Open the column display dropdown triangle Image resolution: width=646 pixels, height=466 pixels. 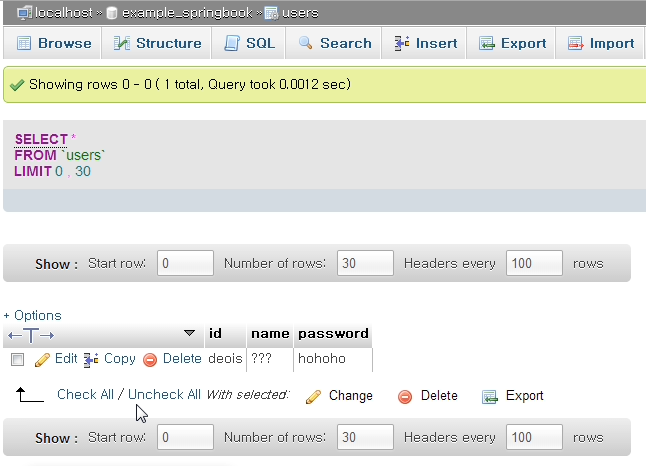pos(189,333)
